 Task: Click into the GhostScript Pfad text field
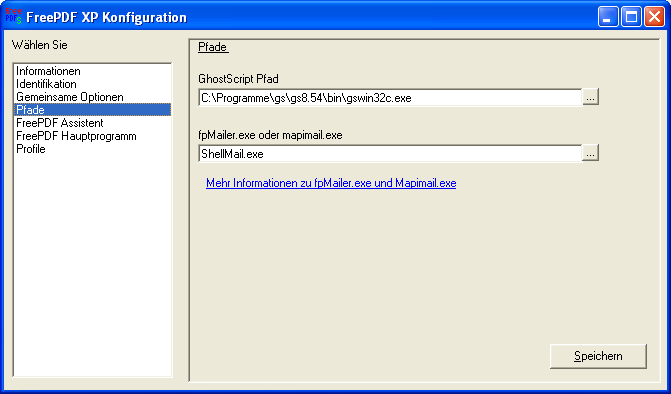tap(390, 98)
